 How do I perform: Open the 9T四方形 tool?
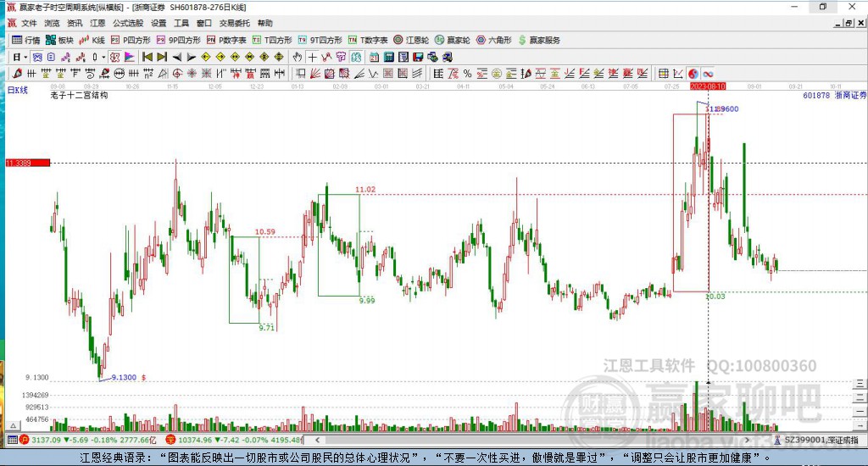coord(320,40)
